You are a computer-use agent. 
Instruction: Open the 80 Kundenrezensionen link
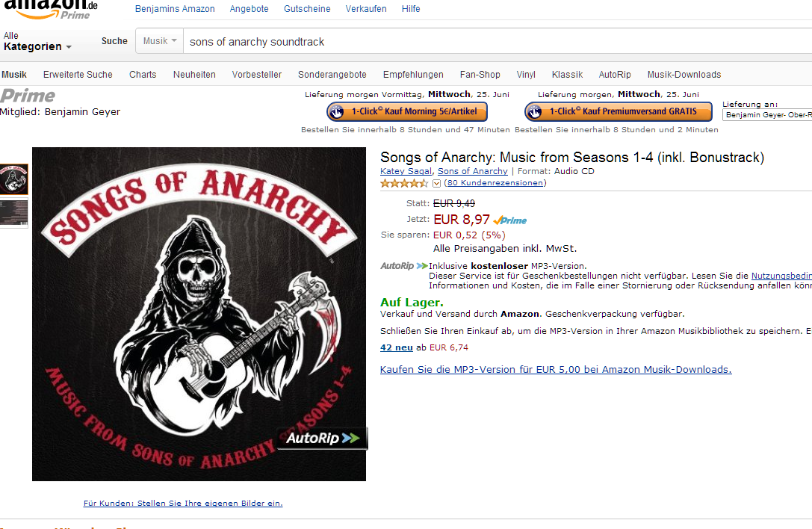pos(495,183)
